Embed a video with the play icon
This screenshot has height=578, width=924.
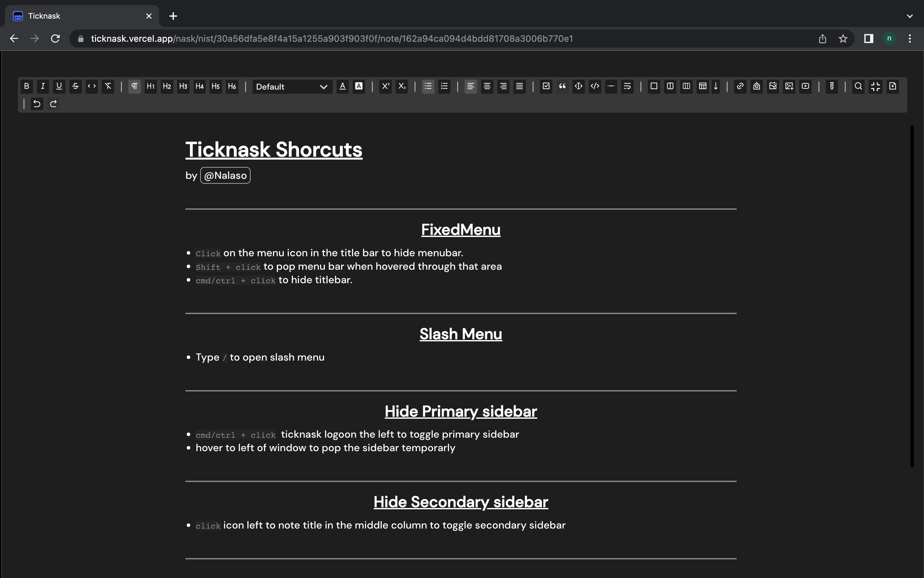coord(806,86)
